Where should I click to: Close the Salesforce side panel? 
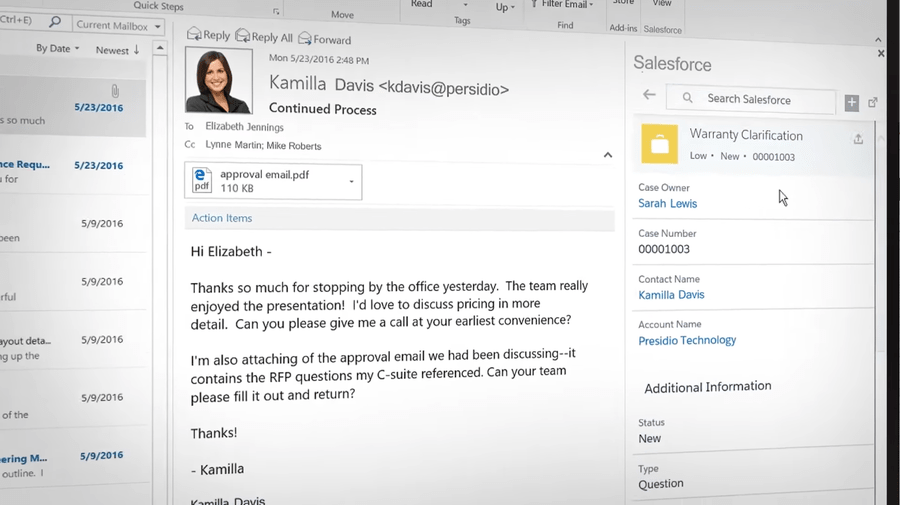881,53
